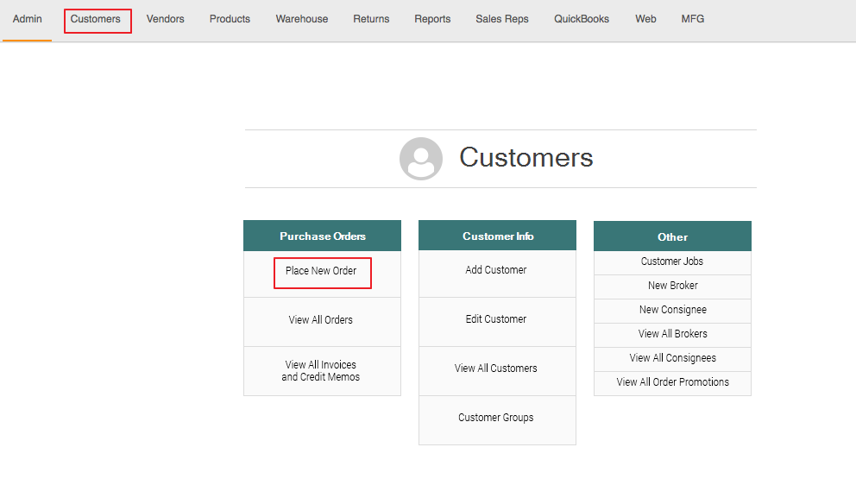The image size is (856, 504).
Task: Open the Reports menu
Action: click(x=432, y=19)
